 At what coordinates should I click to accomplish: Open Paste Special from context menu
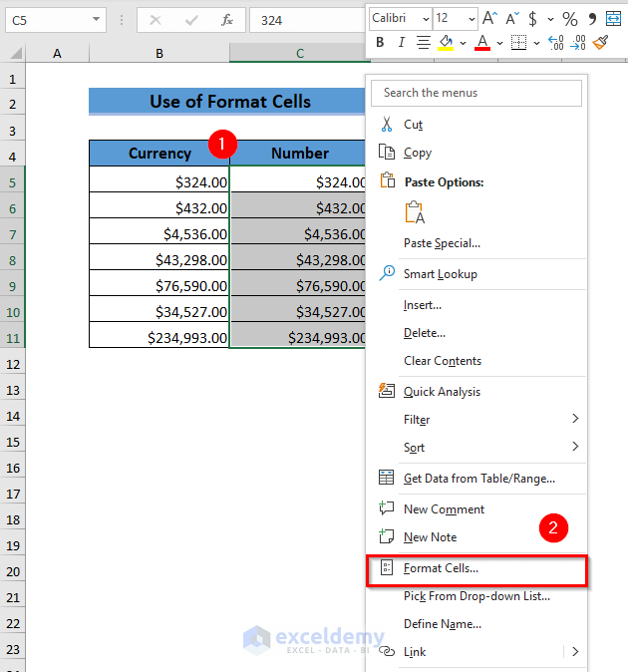tap(476, 243)
